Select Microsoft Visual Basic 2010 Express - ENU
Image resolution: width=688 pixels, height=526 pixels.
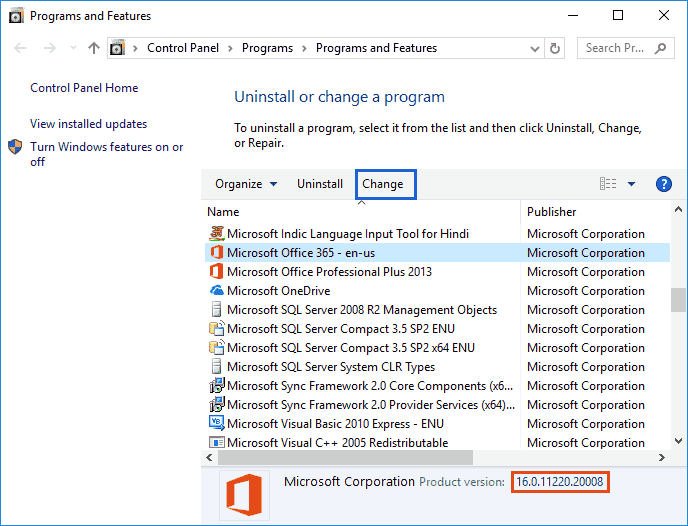(437, 424)
